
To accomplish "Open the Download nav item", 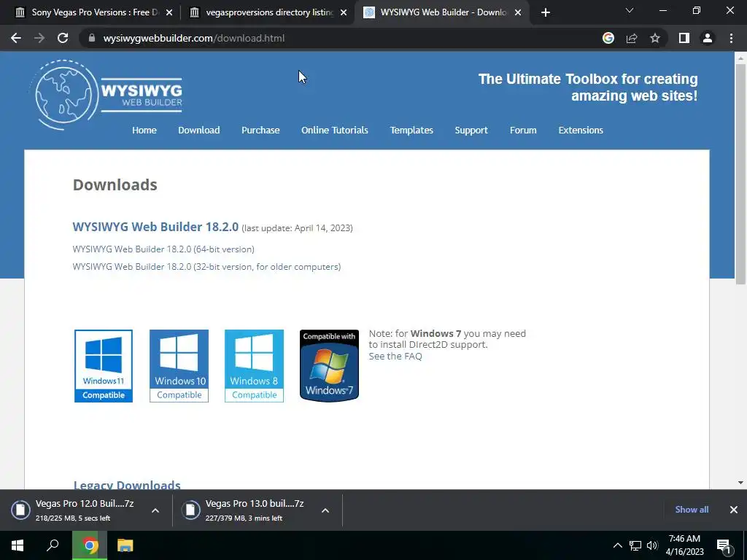I will (x=198, y=130).
